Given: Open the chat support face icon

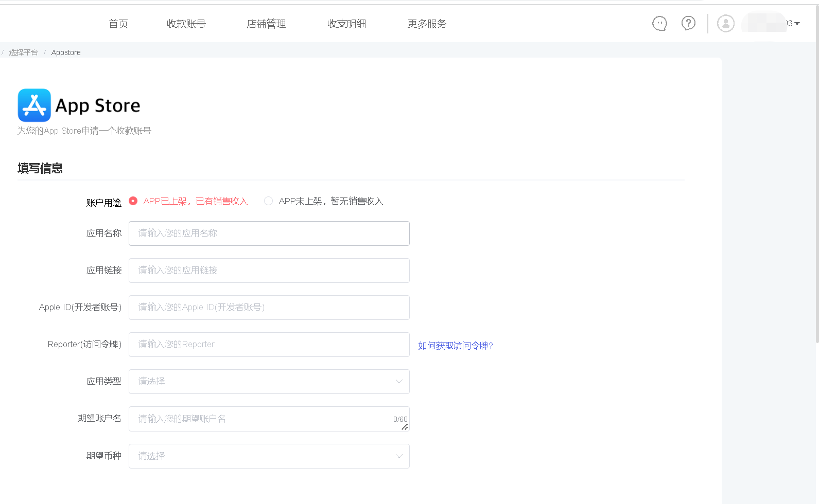Looking at the screenshot, I should 659,23.
